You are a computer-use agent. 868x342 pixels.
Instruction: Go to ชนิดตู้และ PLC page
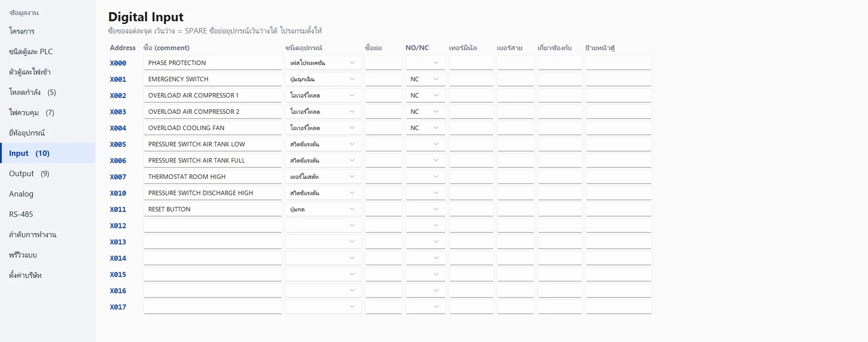click(x=48, y=51)
